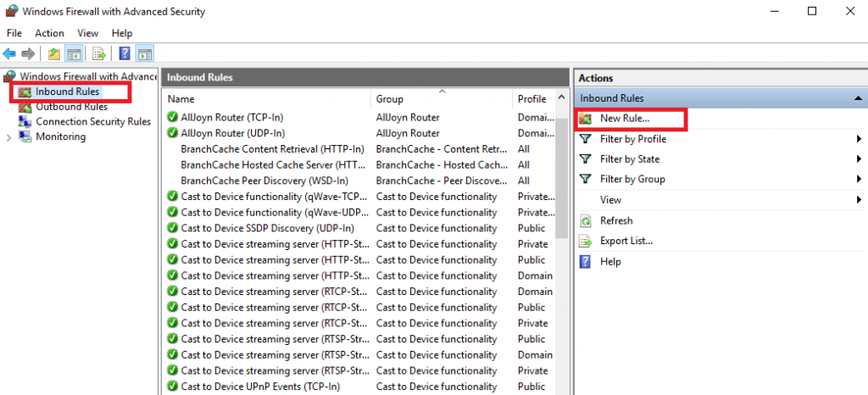
Task: Open the Action menu
Action: coord(49,33)
